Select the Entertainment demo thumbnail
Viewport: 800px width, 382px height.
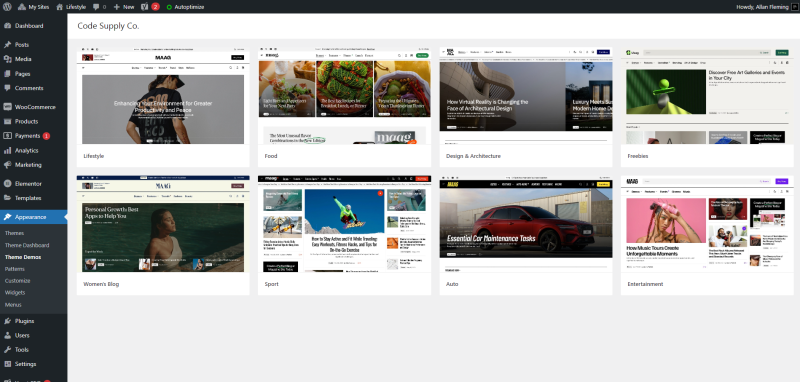click(x=707, y=224)
